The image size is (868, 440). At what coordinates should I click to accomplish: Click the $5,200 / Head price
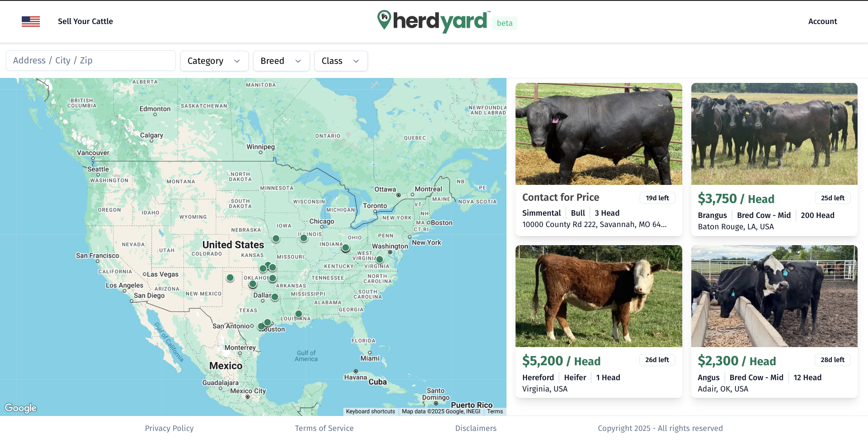(x=561, y=361)
